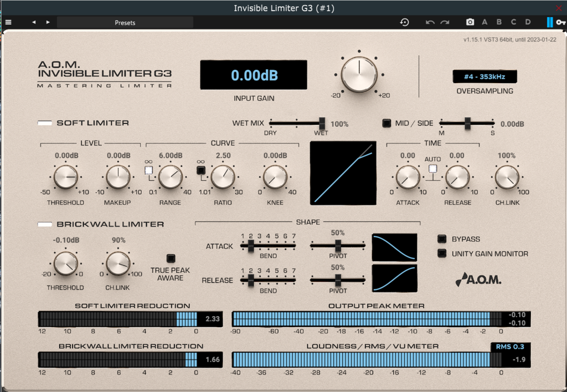Select snapshot slot A

484,22
